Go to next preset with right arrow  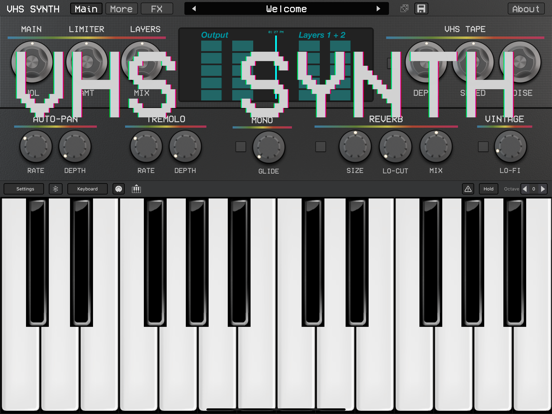coord(378,8)
